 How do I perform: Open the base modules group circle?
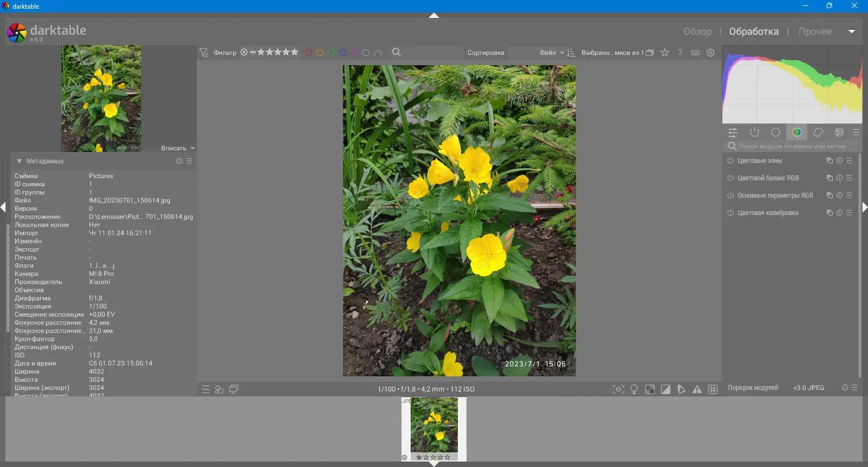776,132
